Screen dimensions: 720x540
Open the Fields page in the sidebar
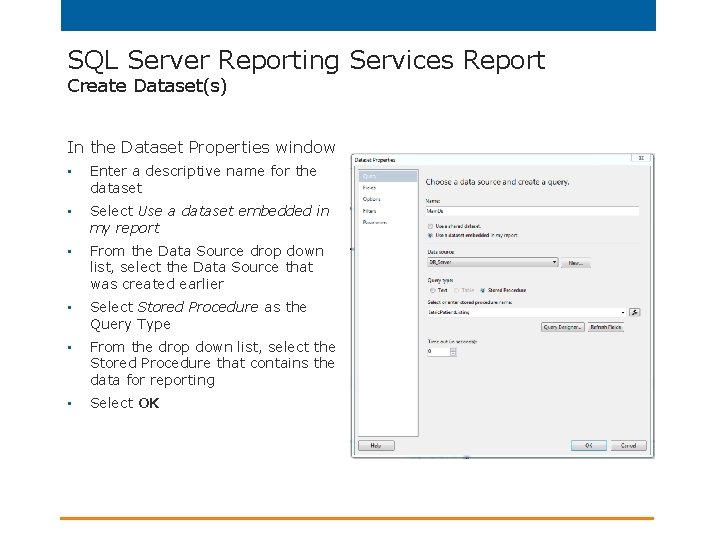coord(369,188)
